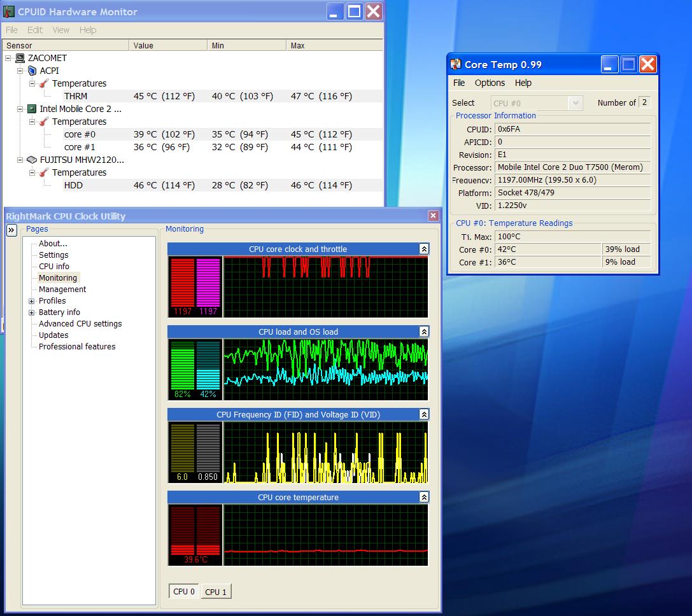Click the Max column header
The width and height of the screenshot is (692, 616).
334,45
